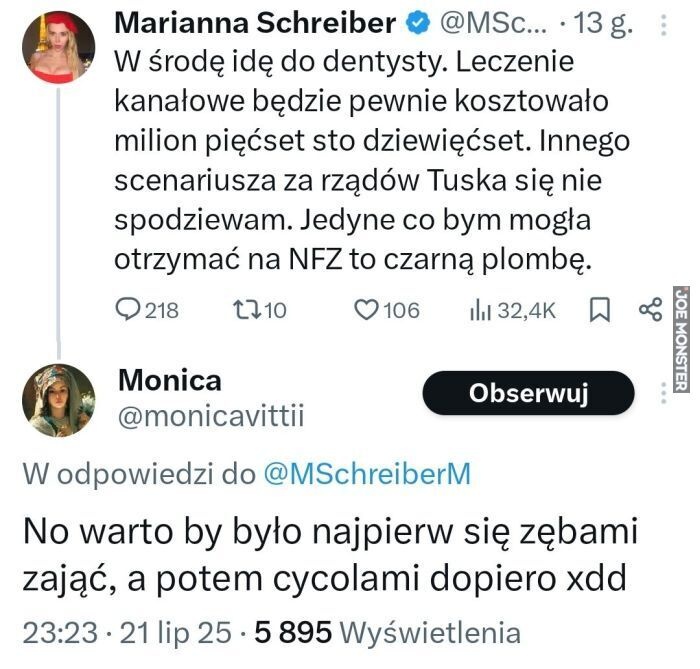Retweet the dentist tweet
The height and width of the screenshot is (669, 700).
tap(244, 310)
